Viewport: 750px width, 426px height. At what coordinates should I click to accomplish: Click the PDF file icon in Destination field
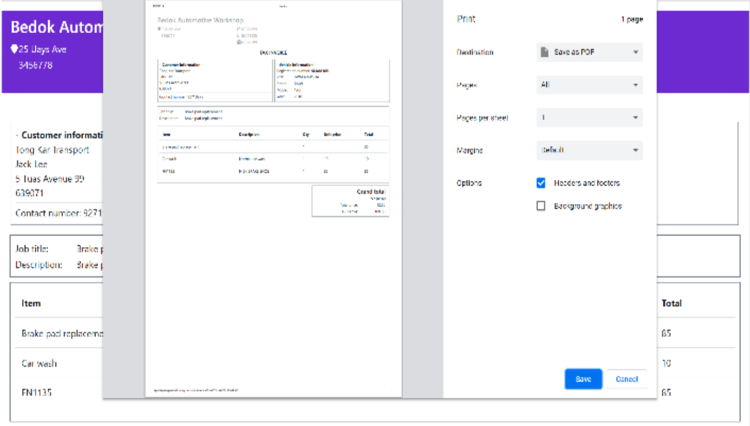coord(543,51)
